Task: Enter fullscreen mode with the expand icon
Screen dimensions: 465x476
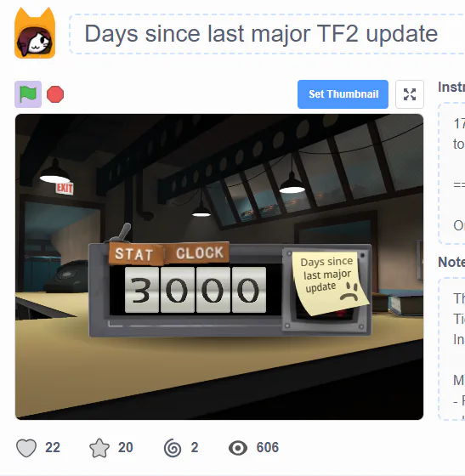Action: (x=410, y=94)
